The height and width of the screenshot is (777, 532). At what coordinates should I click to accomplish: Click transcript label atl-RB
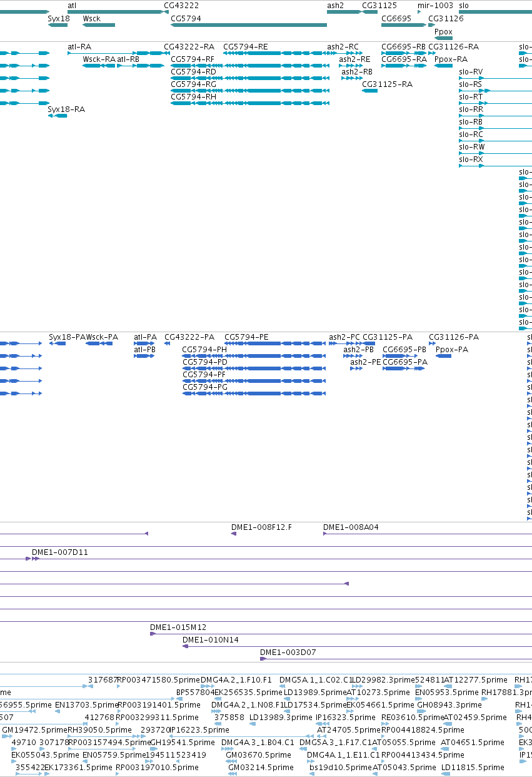click(128, 59)
